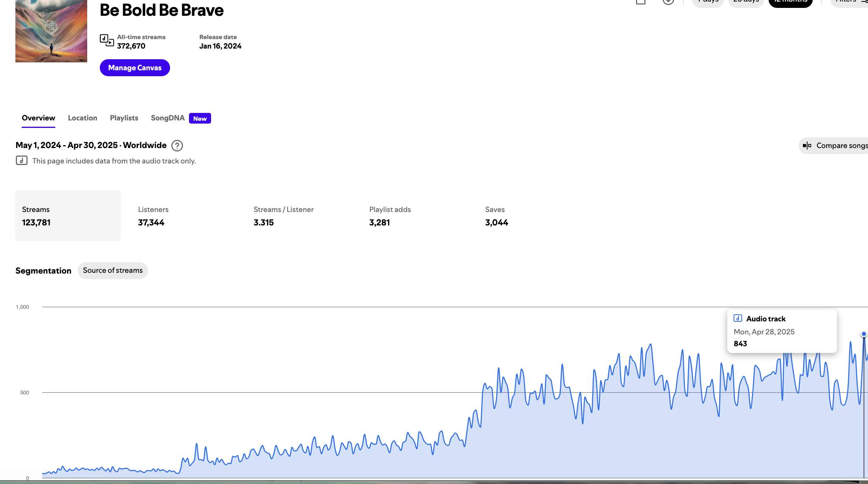Select the Listeners metric
The image size is (868, 484).
[x=153, y=216]
